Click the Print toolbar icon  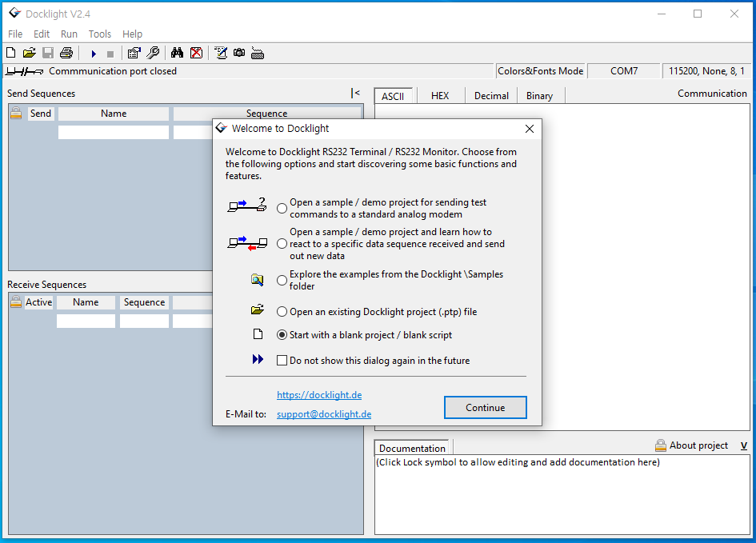click(66, 54)
